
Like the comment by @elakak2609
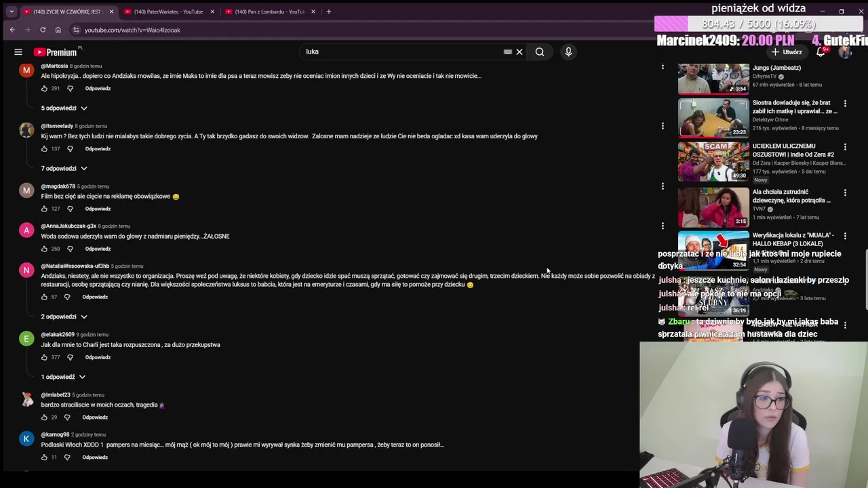coord(45,357)
